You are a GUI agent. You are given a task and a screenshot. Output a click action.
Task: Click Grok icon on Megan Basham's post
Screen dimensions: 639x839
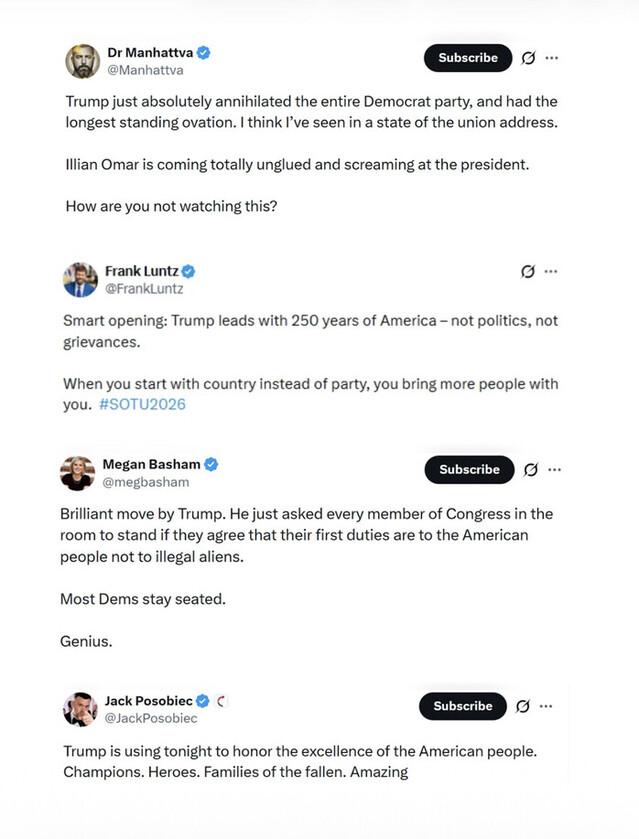[x=531, y=470]
